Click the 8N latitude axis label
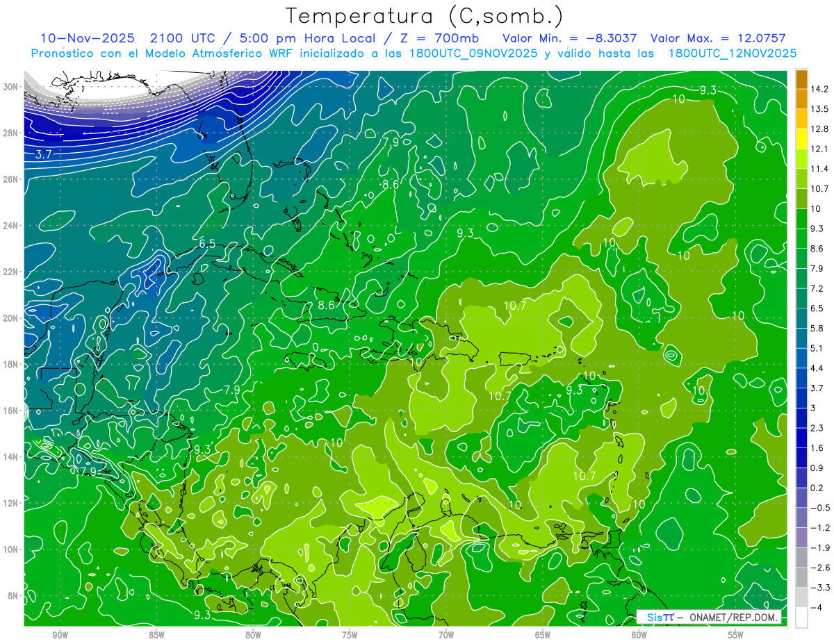The image size is (834, 644). coord(13,596)
